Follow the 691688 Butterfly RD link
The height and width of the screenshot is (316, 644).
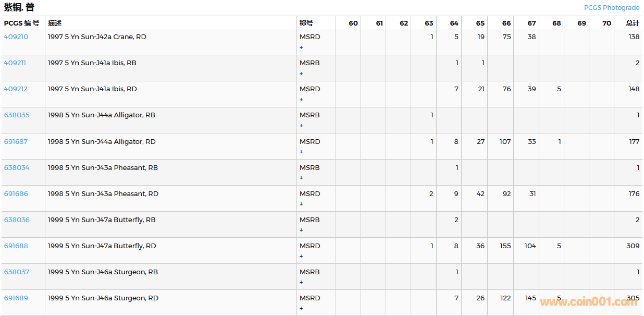click(x=16, y=246)
